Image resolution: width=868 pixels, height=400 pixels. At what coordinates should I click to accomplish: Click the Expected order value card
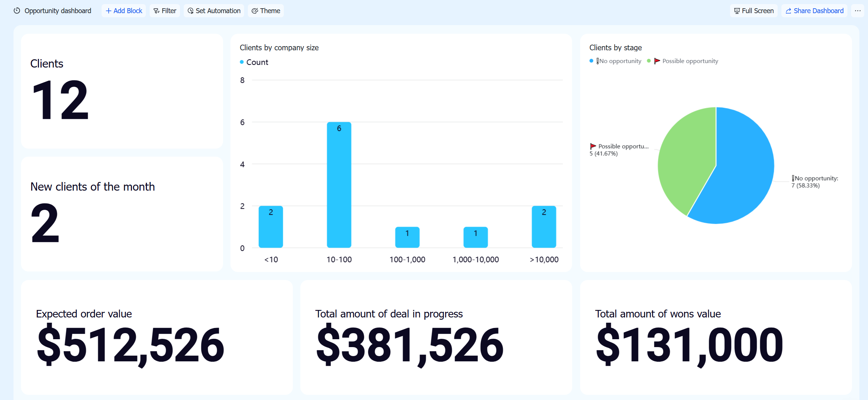pos(157,337)
